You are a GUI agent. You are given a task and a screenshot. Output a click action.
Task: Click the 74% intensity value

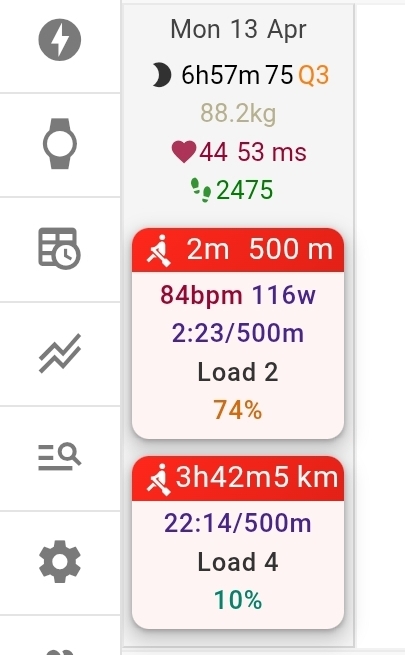coord(238,410)
